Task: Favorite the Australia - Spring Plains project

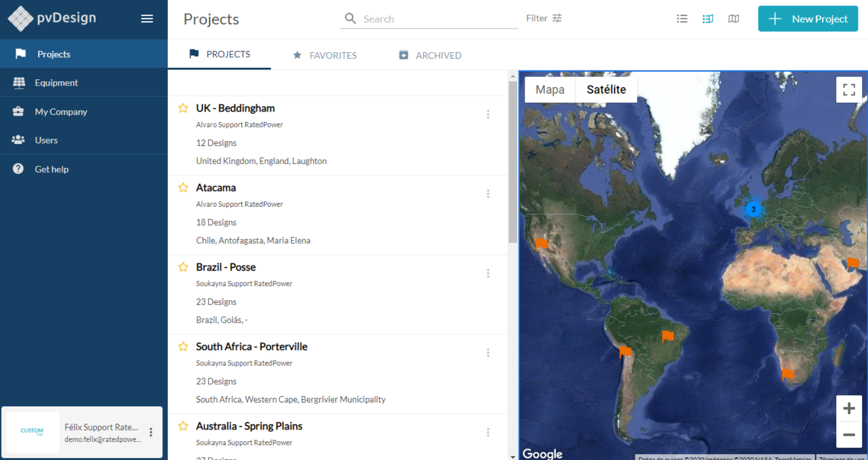Action: tap(183, 426)
